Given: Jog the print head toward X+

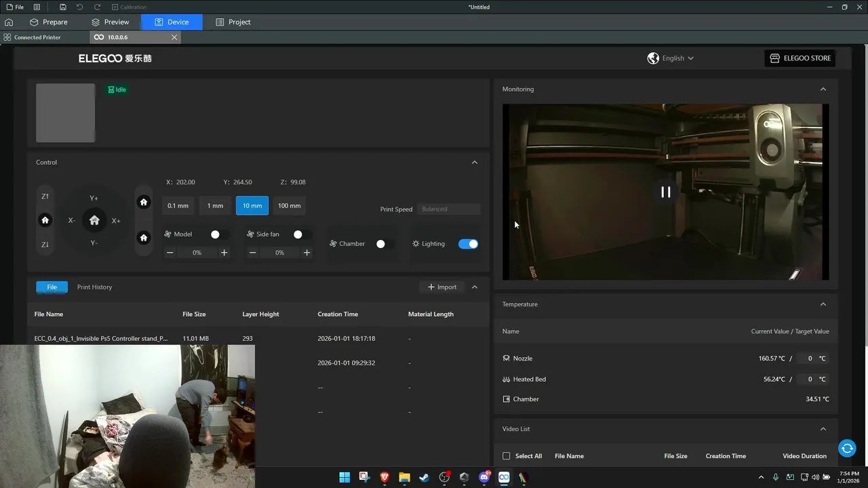Looking at the screenshot, I should (x=116, y=221).
